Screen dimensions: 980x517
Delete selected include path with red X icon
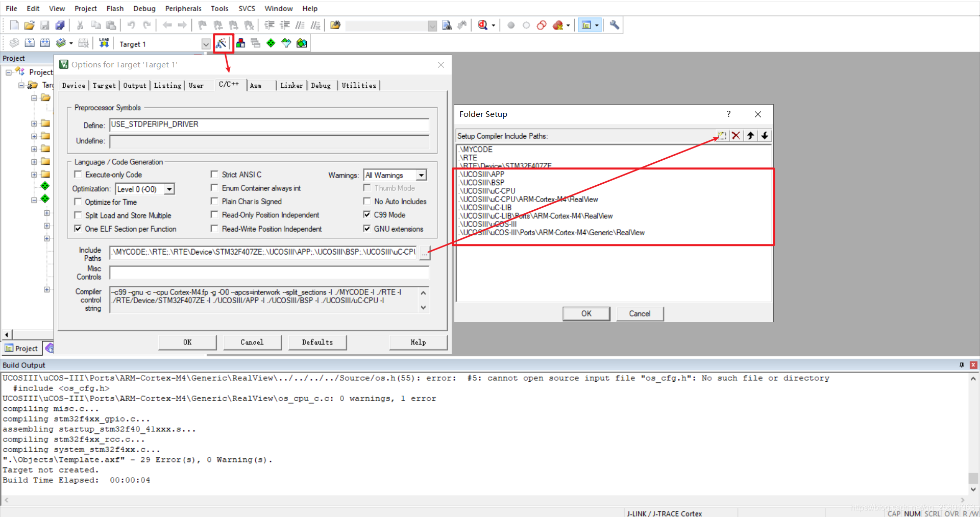pos(736,136)
